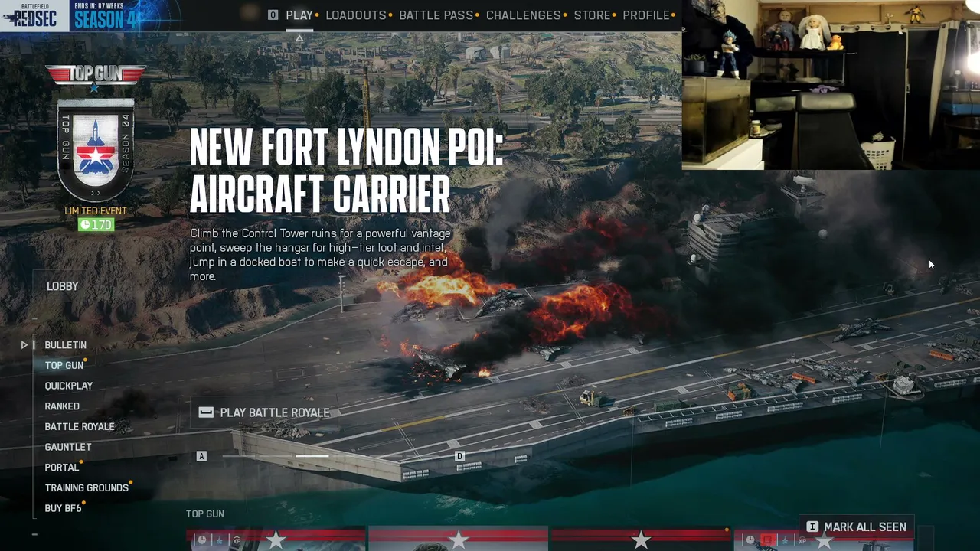Screen dimensions: 980x551
Task: Click the 17D limited event timer
Action: [x=96, y=225]
